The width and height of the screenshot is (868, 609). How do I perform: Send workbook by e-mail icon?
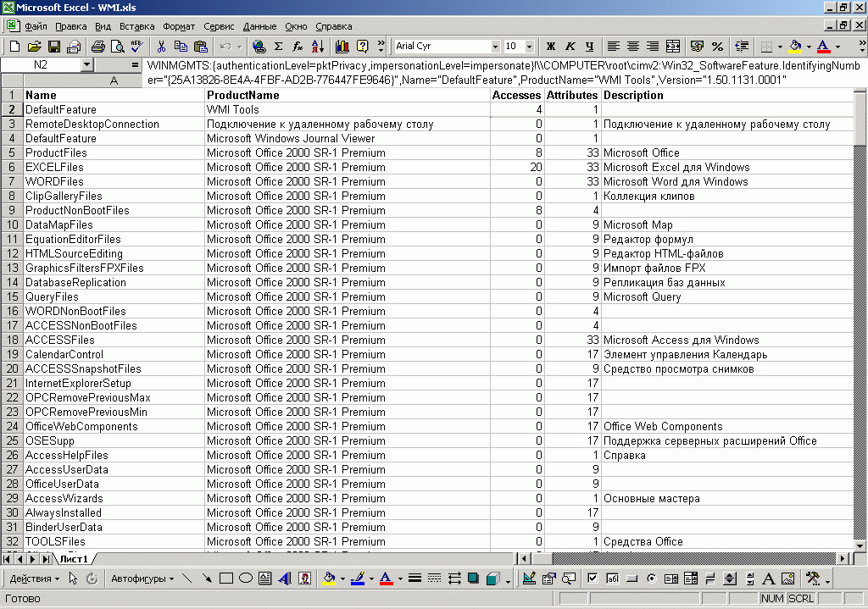[x=74, y=47]
